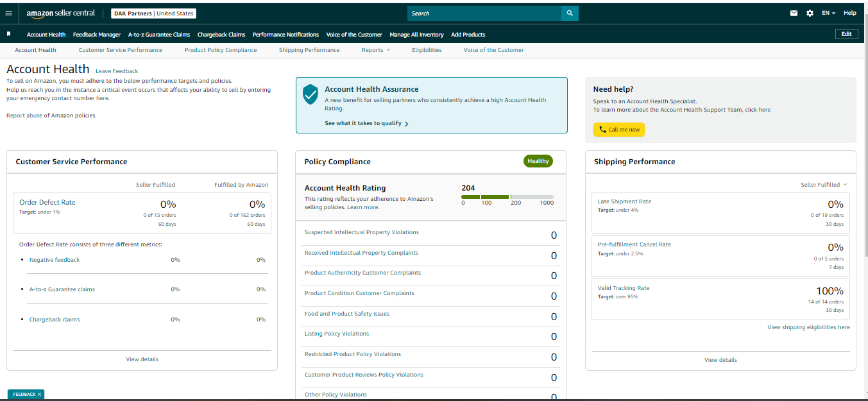Click View shipping eligibilities here
The width and height of the screenshot is (868, 401).
(x=808, y=327)
